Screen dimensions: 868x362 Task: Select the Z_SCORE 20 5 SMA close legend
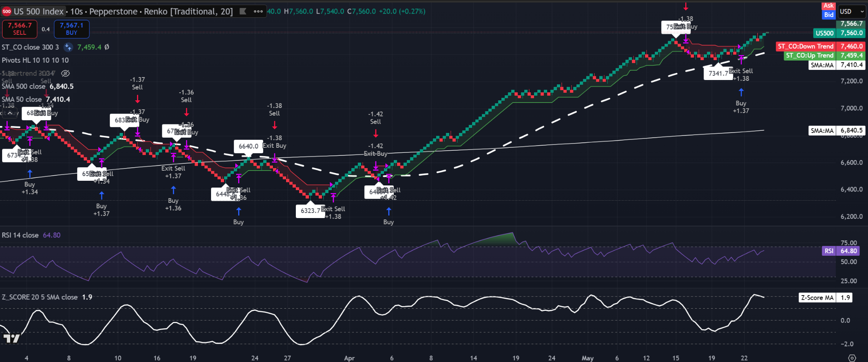[40, 297]
